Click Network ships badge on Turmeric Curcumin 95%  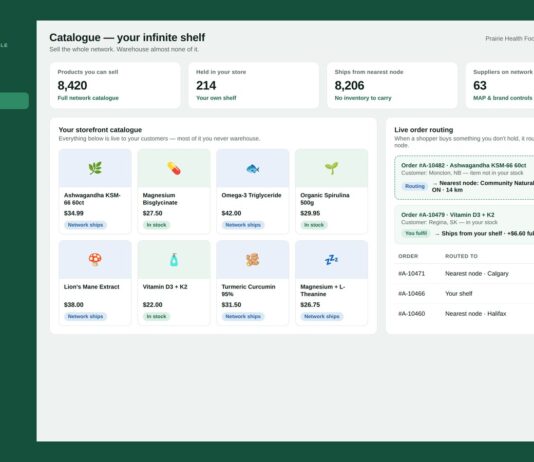(243, 316)
